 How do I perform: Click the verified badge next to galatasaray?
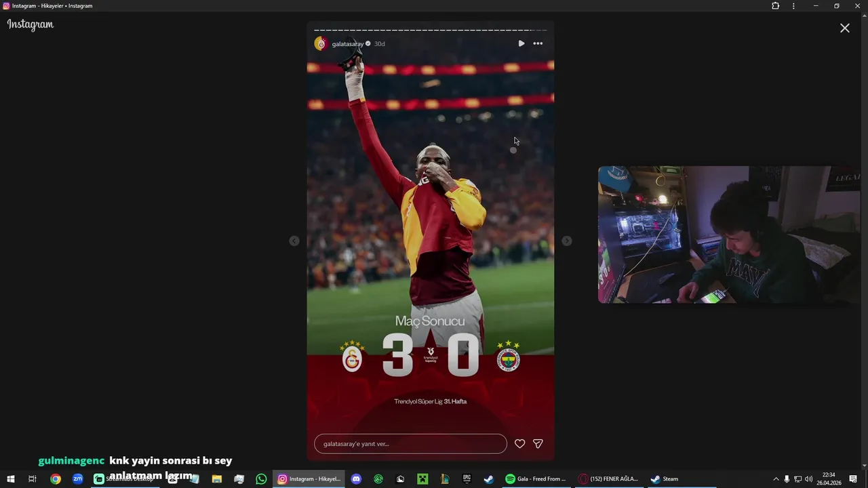click(368, 43)
